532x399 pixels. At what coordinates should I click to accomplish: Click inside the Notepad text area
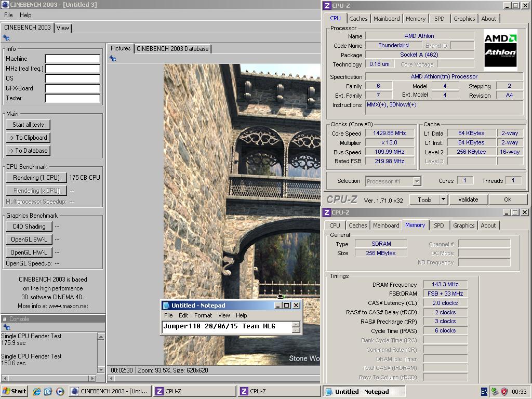click(x=227, y=327)
